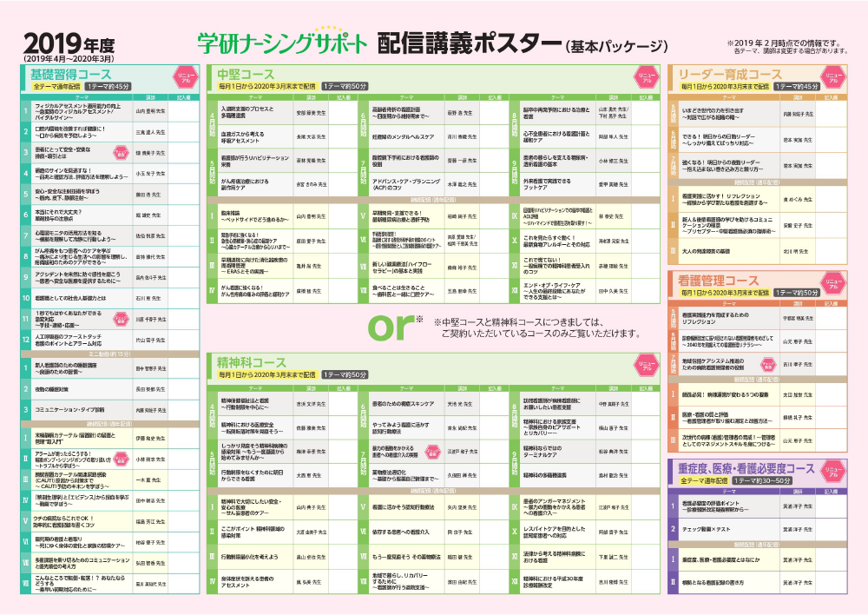868x615 pixels.
Task: Click the リニューアル badge on リーダー育成コース
Action: coord(833,78)
